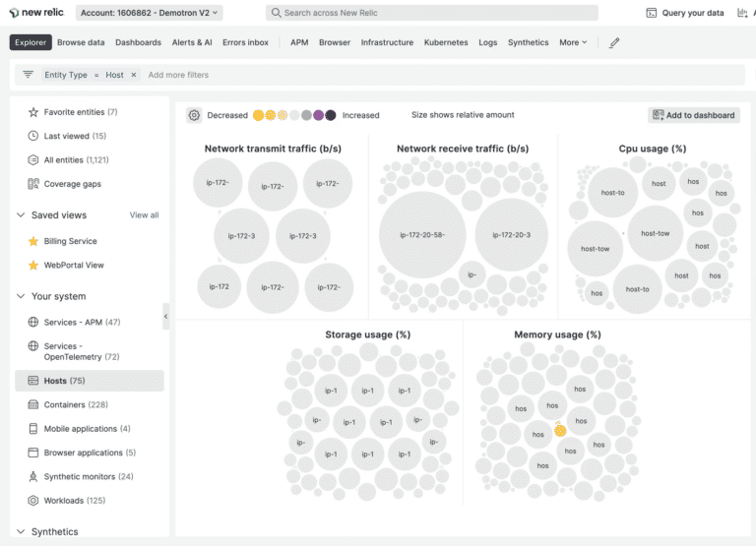Screen dimensions: 756x546
Task: Click the Browser applications window icon
Action: tap(32, 453)
